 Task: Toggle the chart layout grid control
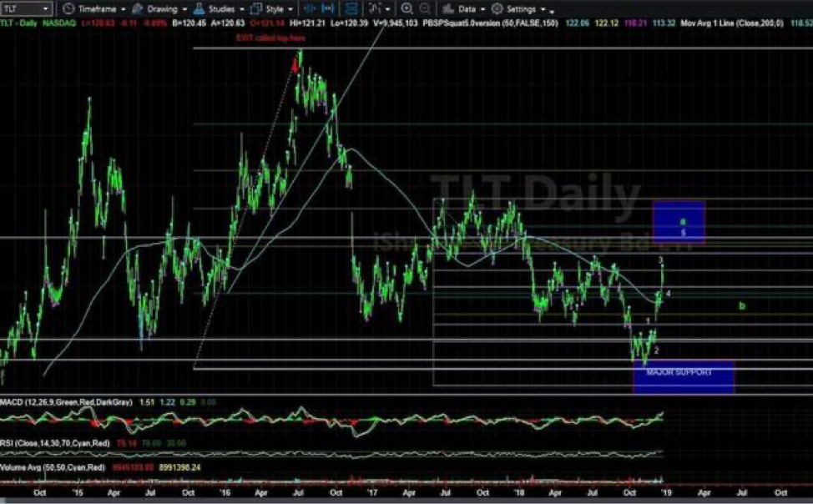tap(352, 8)
